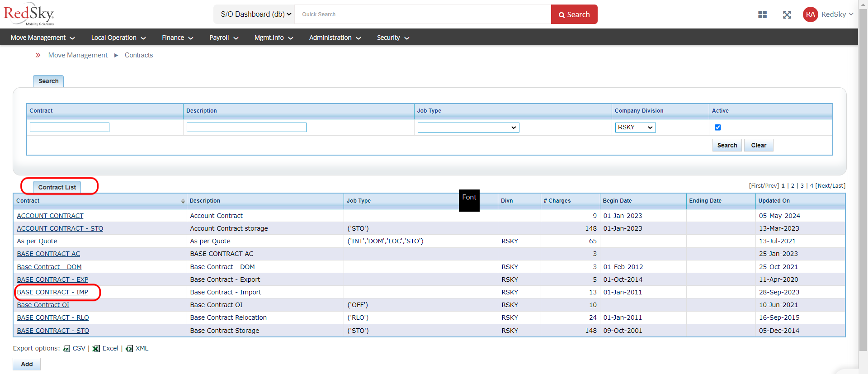Open the Job Type dropdown
The image size is (868, 374).
[468, 128]
